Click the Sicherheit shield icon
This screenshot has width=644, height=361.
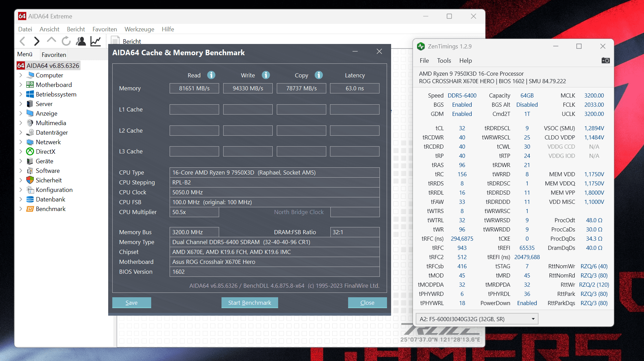click(30, 180)
